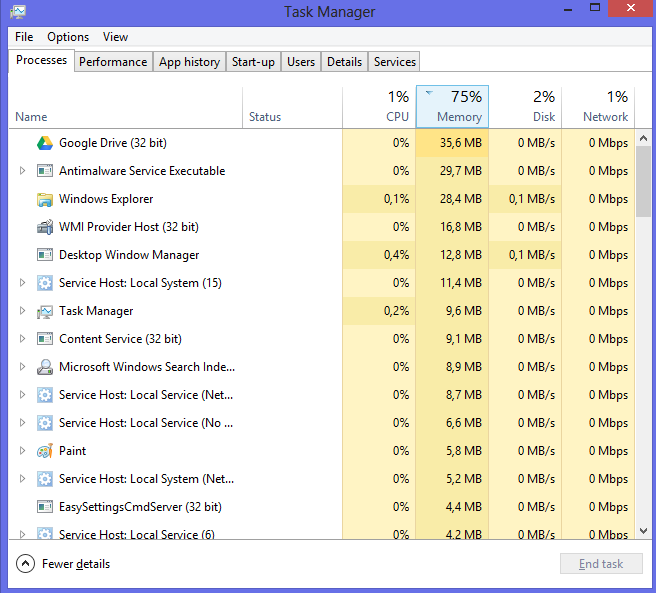Switch to the Details tab
This screenshot has width=656, height=593.
(344, 62)
